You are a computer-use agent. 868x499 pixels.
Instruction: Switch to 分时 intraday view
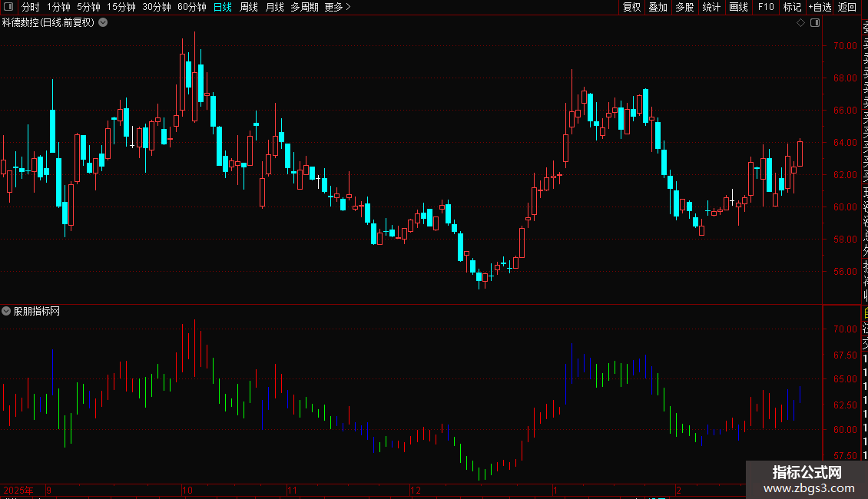[31, 7]
